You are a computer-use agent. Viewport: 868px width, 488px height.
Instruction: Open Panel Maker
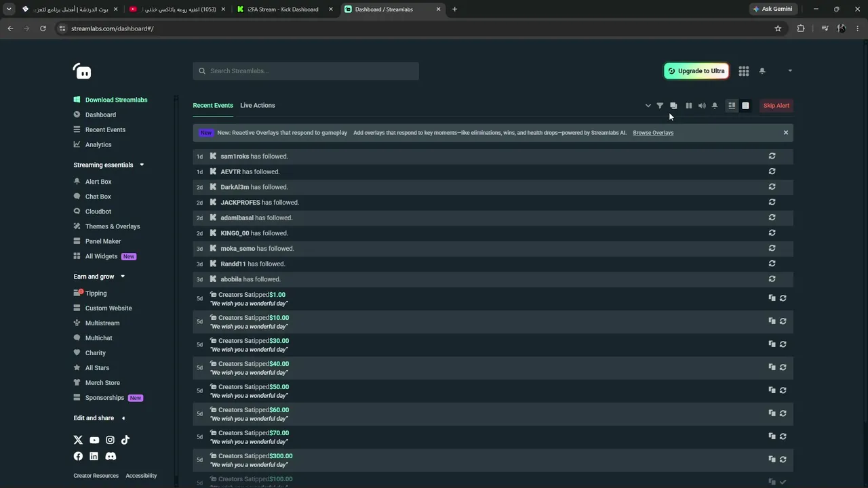[x=98, y=241]
